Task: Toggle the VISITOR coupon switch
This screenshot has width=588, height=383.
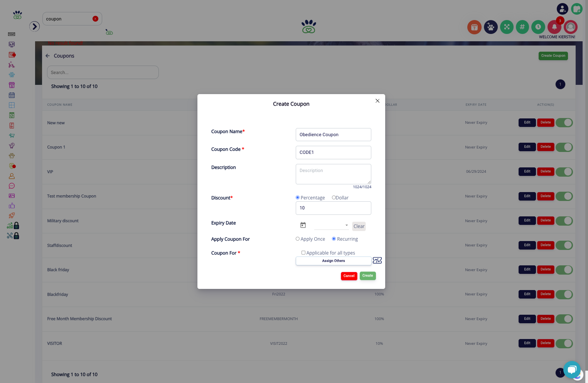Action: [564, 343]
